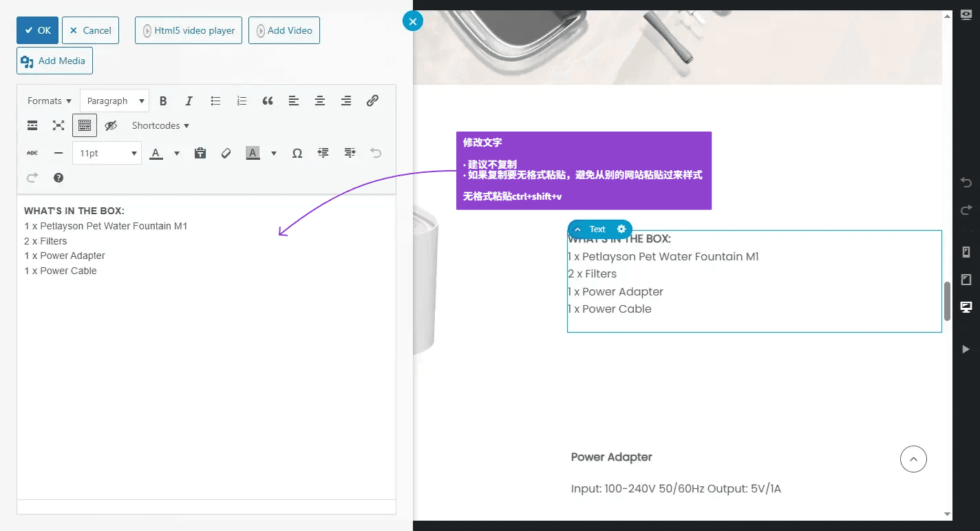
Task: Switch to desktop preview mode in sidebar
Action: pyautogui.click(x=966, y=307)
